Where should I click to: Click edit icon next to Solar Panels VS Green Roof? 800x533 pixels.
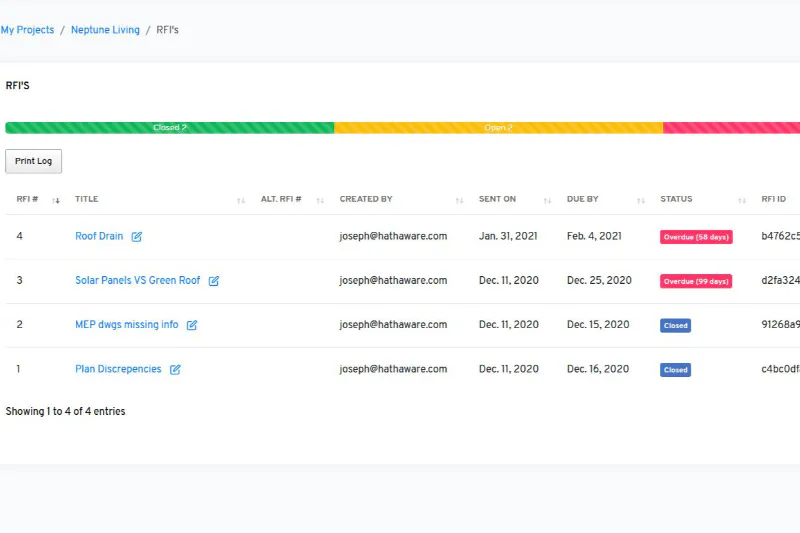(x=214, y=281)
